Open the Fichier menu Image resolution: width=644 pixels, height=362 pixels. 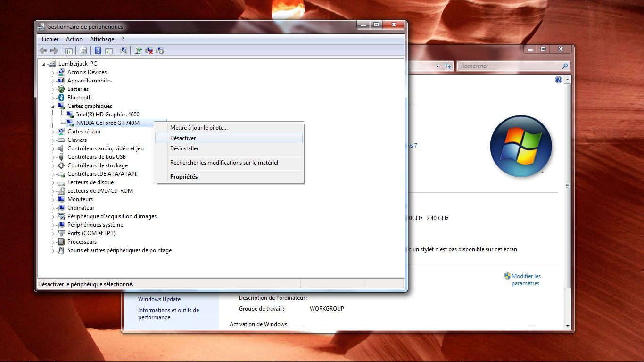pyautogui.click(x=50, y=39)
